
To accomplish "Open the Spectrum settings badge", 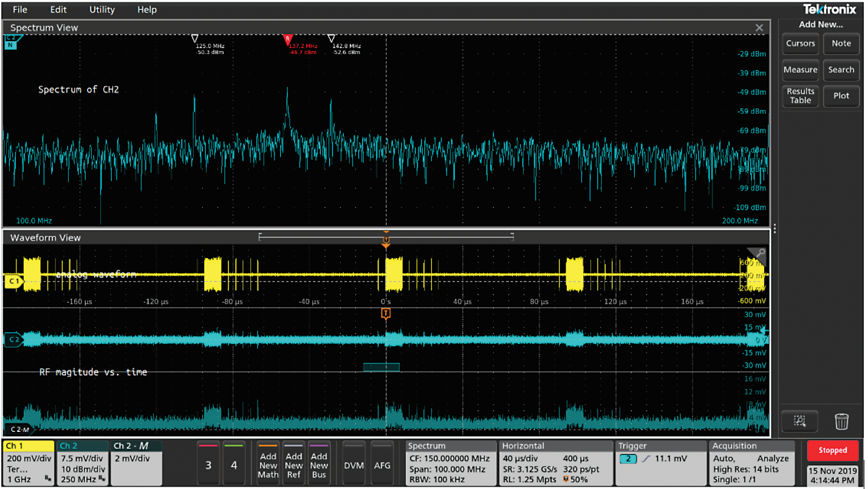I will point(449,463).
